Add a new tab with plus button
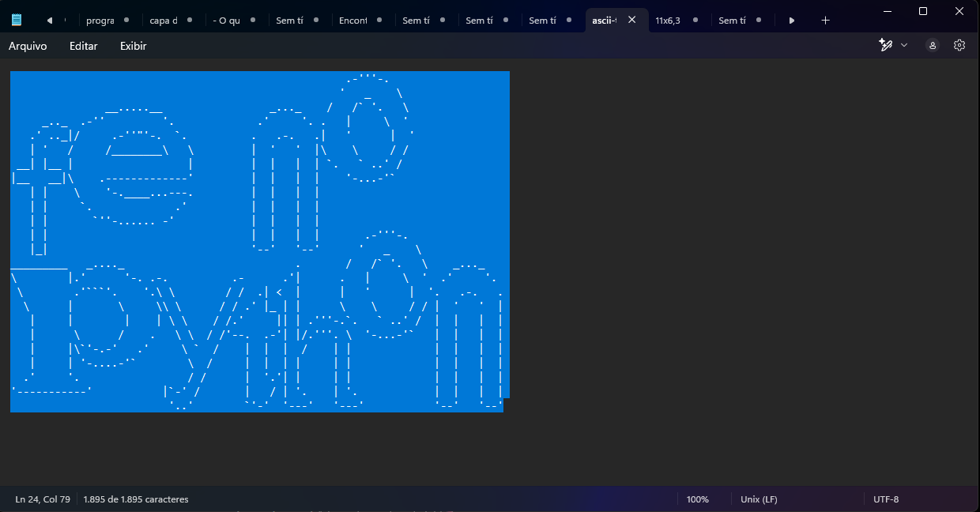 click(x=825, y=21)
